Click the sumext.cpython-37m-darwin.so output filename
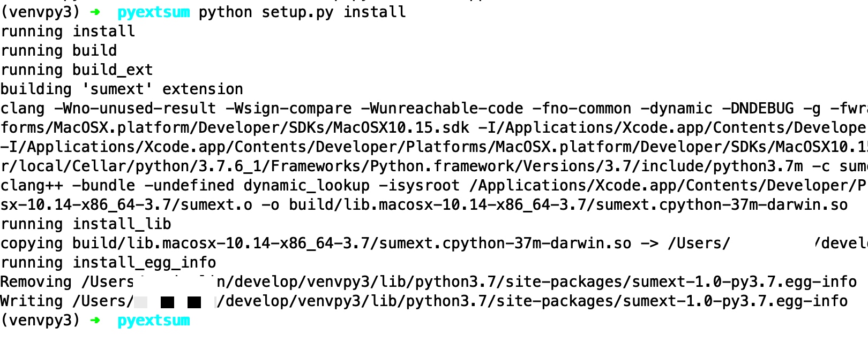The width and height of the screenshot is (868, 350). tap(722, 205)
